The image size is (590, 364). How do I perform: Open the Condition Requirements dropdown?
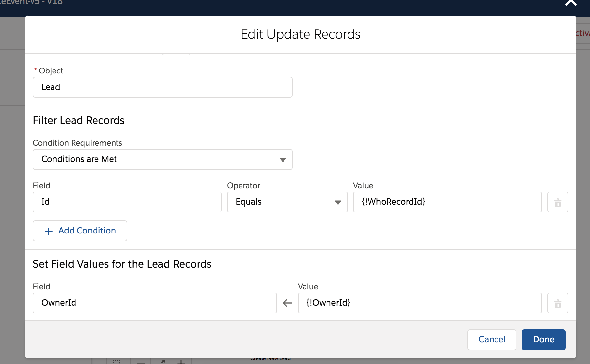[162, 160]
